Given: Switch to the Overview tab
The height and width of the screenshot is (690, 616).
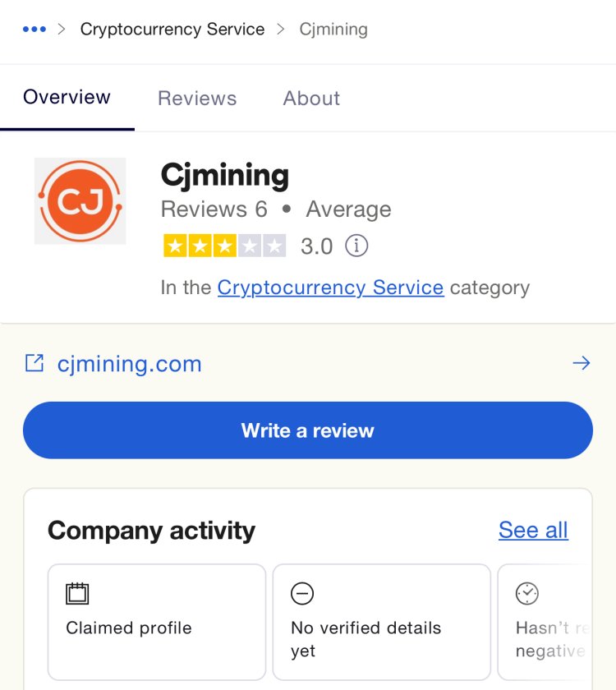Looking at the screenshot, I should tap(67, 97).
